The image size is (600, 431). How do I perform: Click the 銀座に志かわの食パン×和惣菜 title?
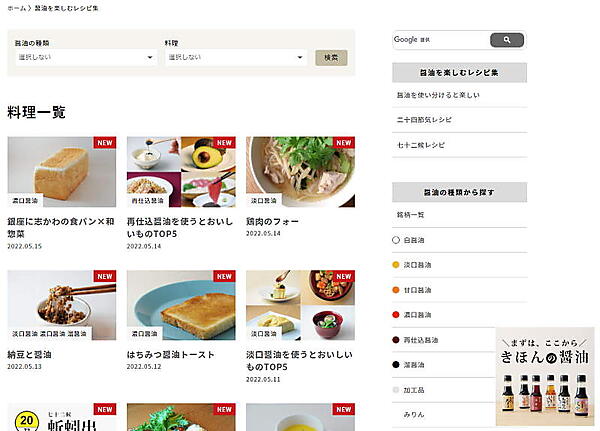(x=61, y=227)
